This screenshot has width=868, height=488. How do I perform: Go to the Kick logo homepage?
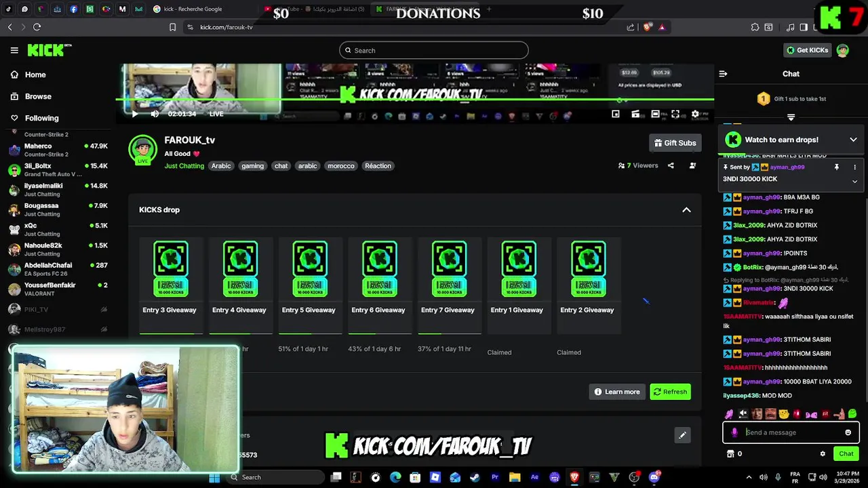[x=49, y=50]
